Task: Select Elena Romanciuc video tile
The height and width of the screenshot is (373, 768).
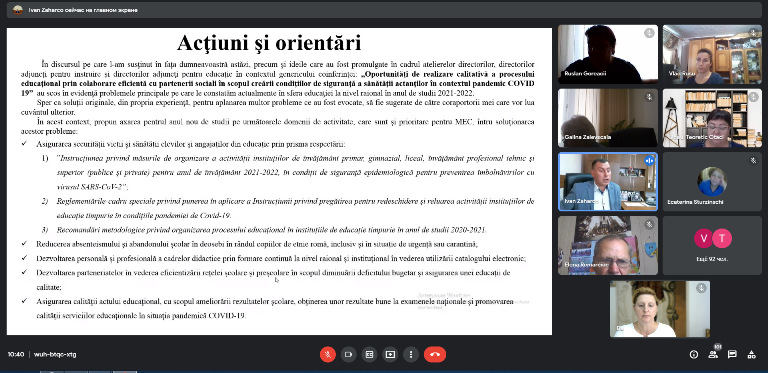Action: tap(608, 245)
